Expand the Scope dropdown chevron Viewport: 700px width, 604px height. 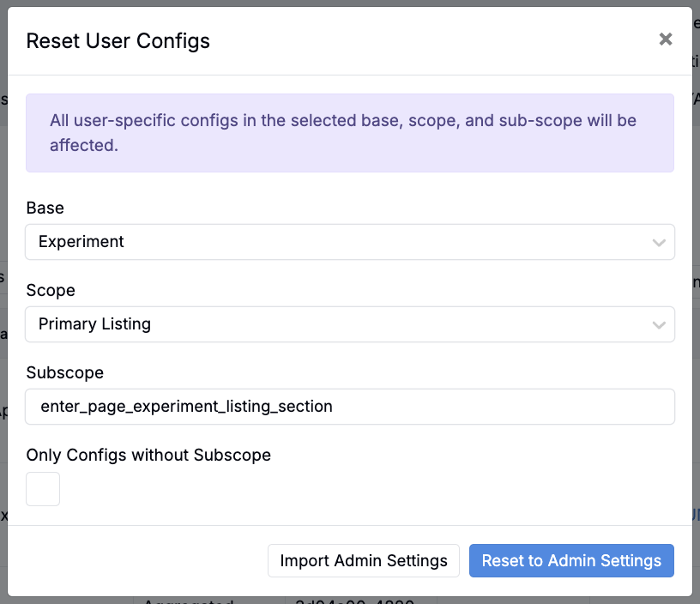tap(659, 325)
